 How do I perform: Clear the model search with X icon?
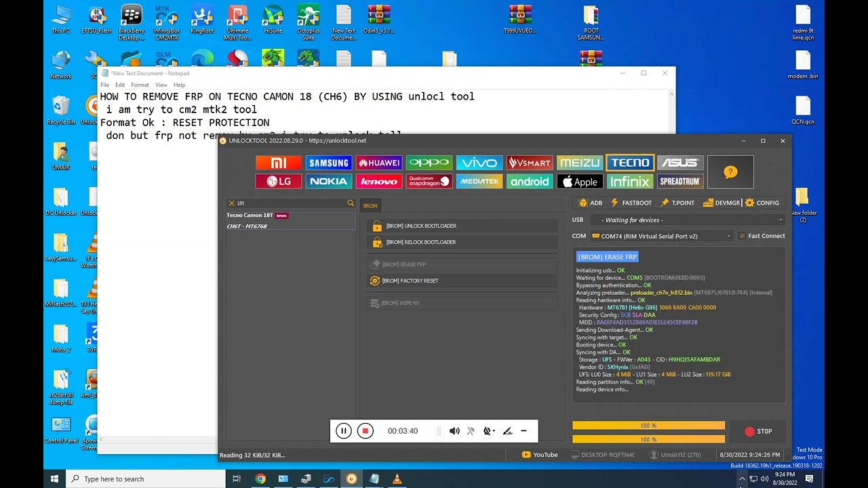click(231, 203)
